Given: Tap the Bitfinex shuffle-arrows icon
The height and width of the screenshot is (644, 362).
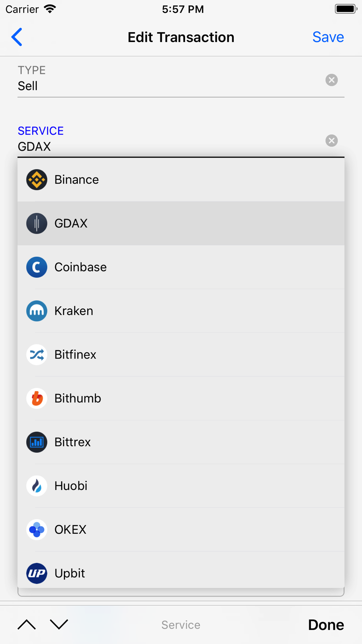Looking at the screenshot, I should (x=37, y=355).
